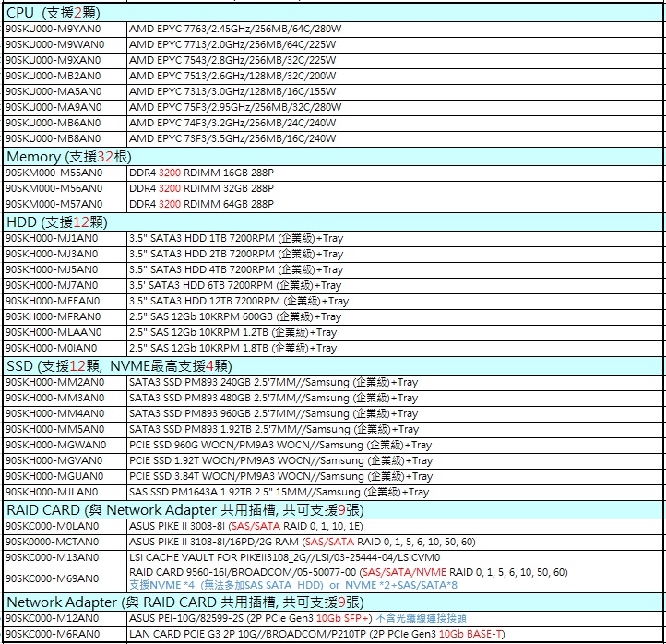Click DDR4 3200 RDIMM 64GB description
Image resolution: width=666 pixels, height=644 pixels.
pos(201,204)
